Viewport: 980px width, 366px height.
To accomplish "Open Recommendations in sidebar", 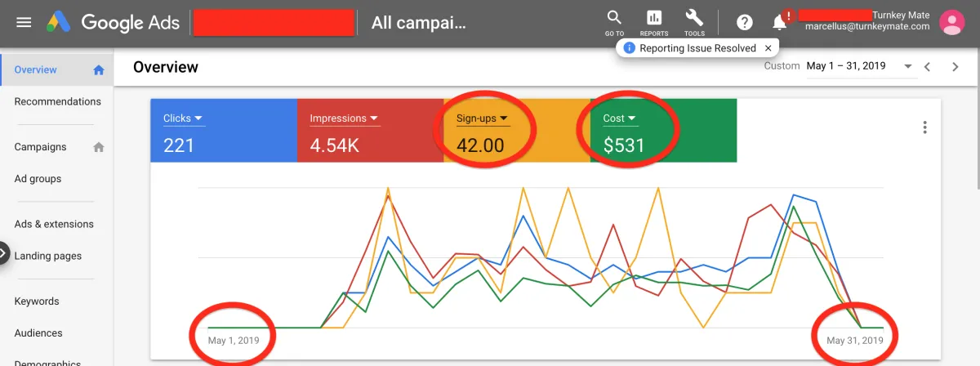I will click(x=58, y=102).
